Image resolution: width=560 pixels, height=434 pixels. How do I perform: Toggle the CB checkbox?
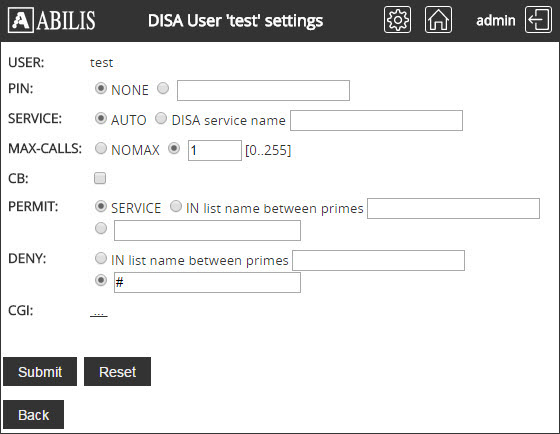[100, 178]
